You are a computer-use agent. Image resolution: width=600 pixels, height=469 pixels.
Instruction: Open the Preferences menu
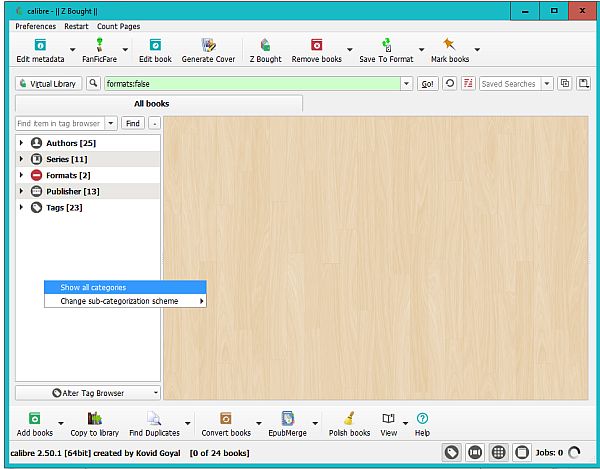click(35, 26)
